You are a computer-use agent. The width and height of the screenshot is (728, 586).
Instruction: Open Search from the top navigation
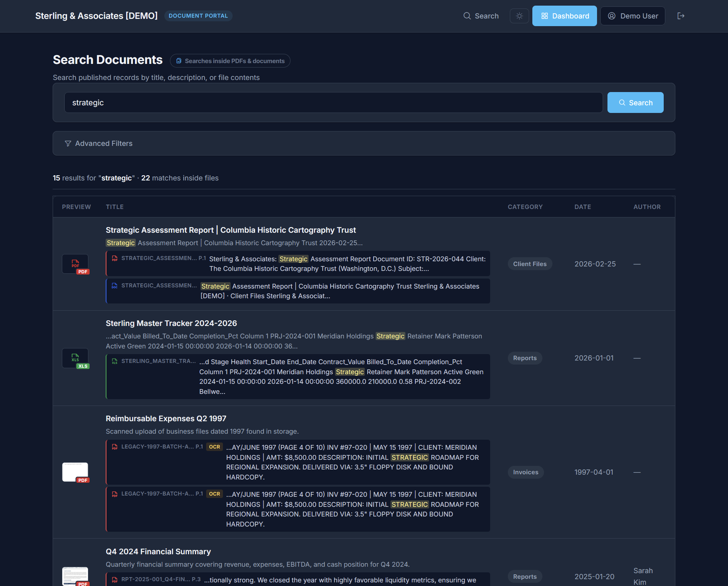tap(481, 16)
